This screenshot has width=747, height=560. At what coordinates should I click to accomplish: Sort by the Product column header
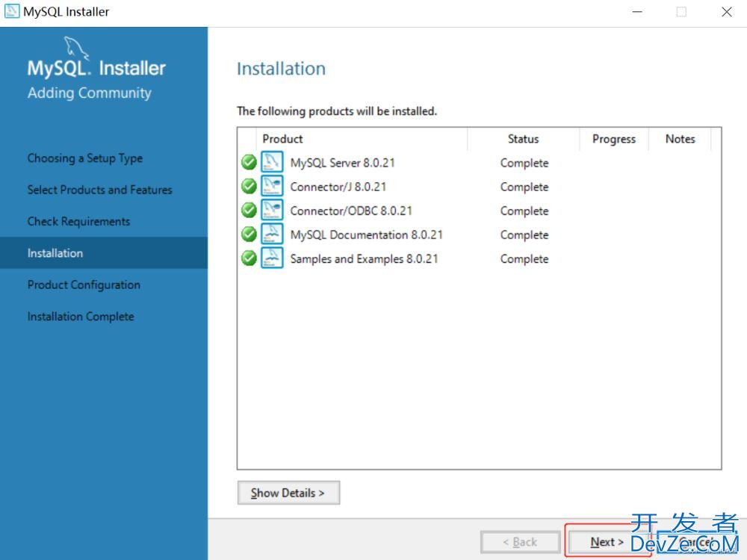click(362, 139)
